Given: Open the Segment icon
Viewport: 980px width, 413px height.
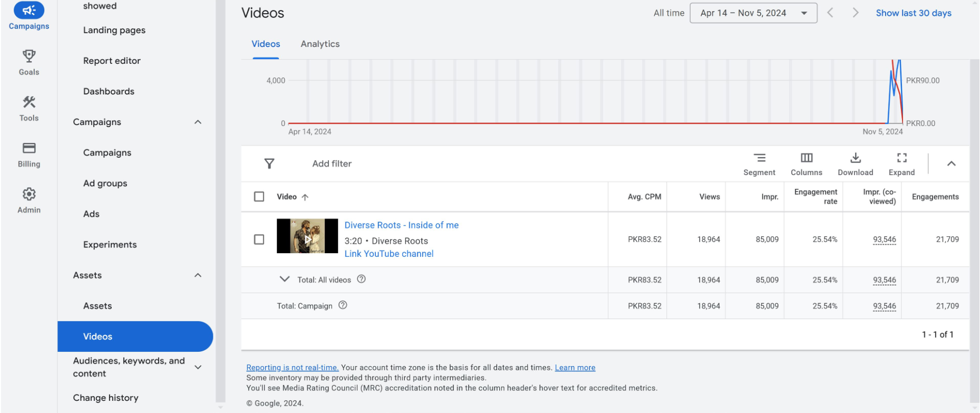Looking at the screenshot, I should [x=759, y=158].
